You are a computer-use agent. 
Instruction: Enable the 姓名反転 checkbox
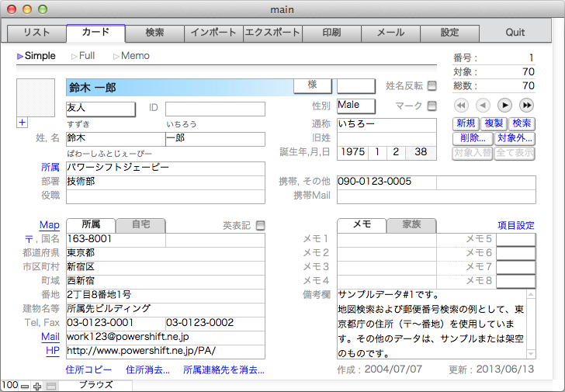(x=432, y=85)
